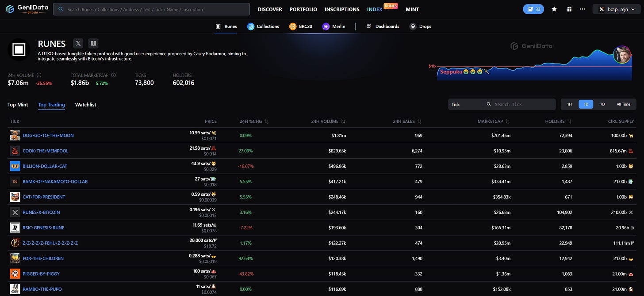Click DOG•GO•TO•THE•MOON token avatar
The height and width of the screenshot is (296, 644).
point(15,136)
